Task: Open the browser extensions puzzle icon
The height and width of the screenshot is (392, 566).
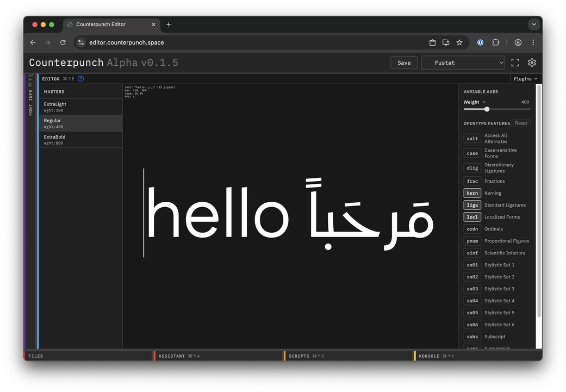Action: pos(495,42)
